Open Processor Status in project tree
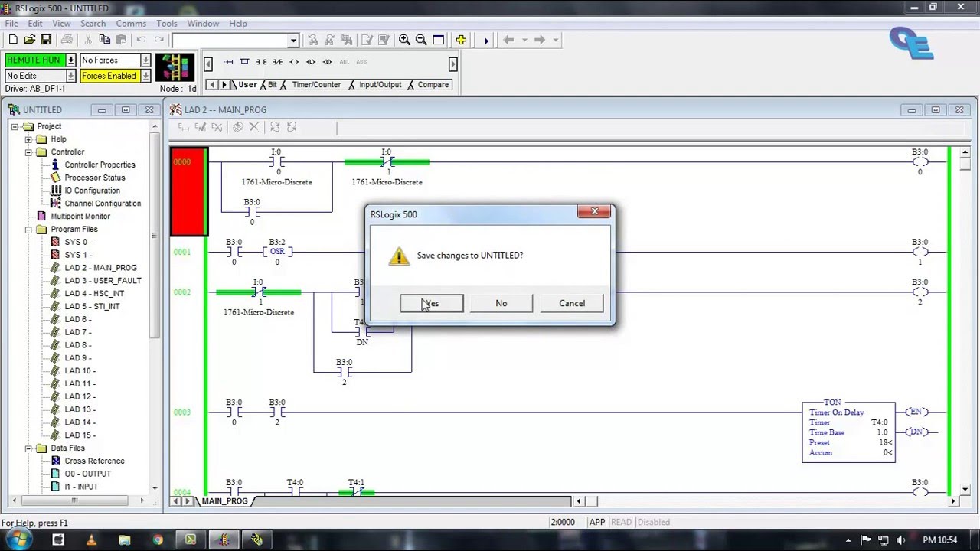 pos(95,178)
